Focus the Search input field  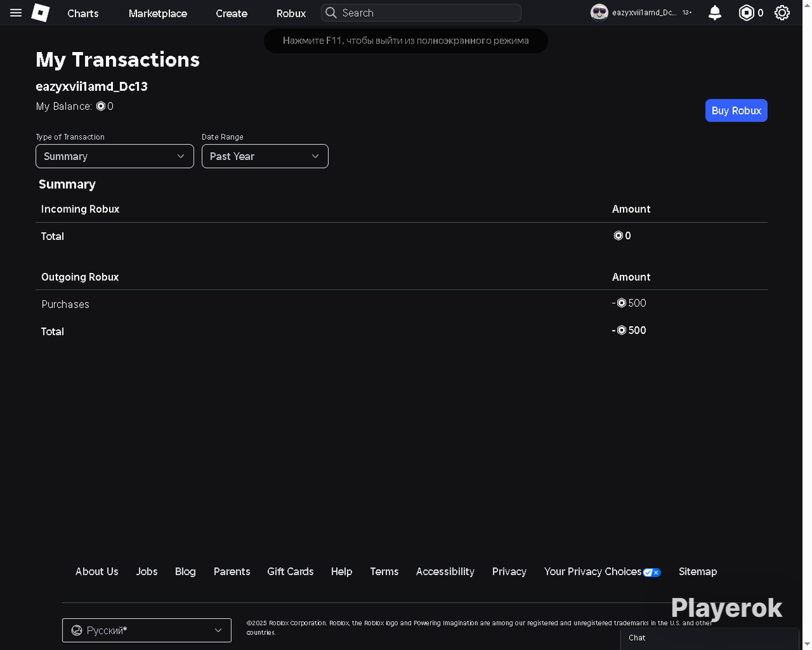coord(421,13)
